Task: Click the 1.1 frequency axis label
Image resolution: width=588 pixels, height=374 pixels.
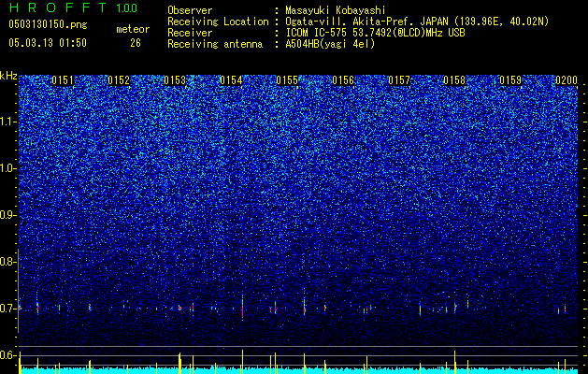Action: pos(8,122)
